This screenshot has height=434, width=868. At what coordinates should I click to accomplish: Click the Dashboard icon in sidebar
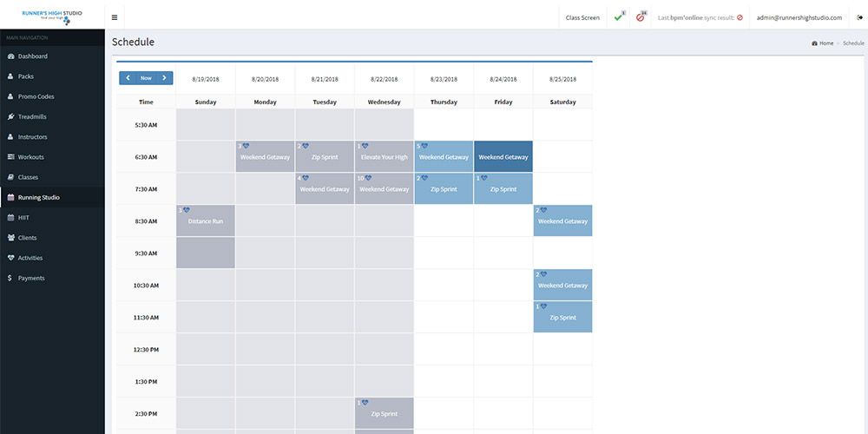point(10,56)
